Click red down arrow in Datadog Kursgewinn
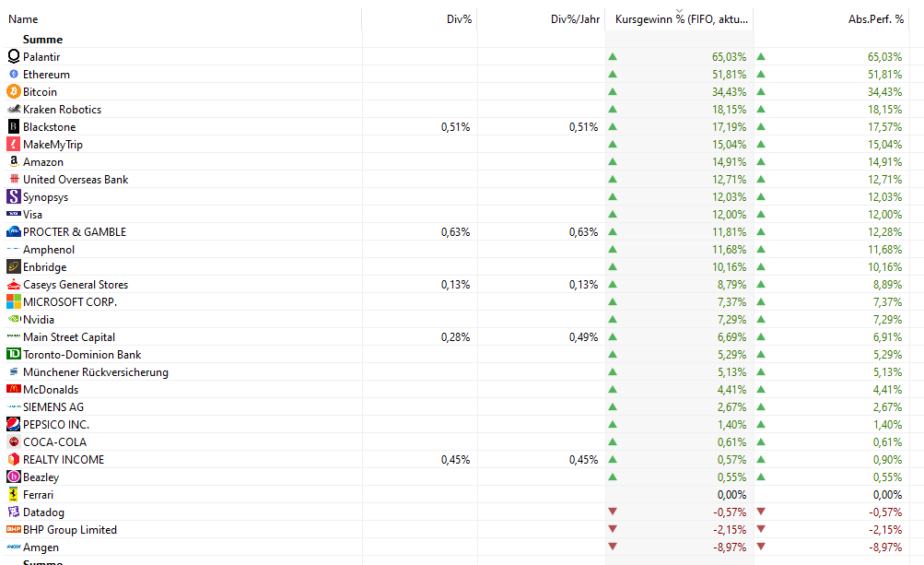This screenshot has width=924, height=565. click(x=613, y=512)
